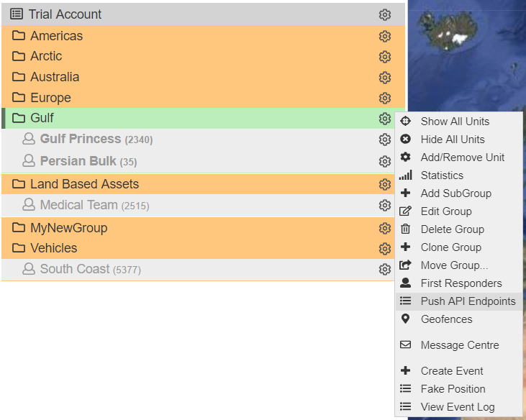Open the MyNewGroup gear menu
This screenshot has width=526, height=420.
point(385,228)
